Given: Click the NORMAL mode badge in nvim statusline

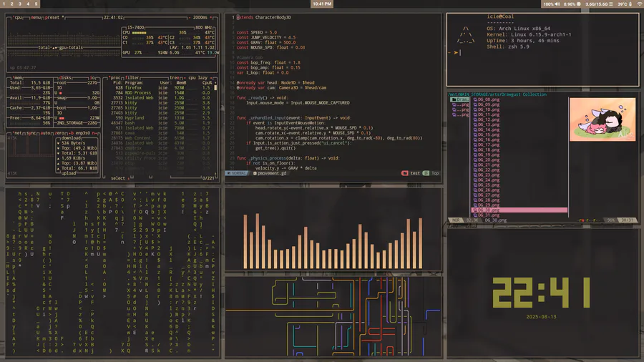Looking at the screenshot, I should (x=237, y=173).
